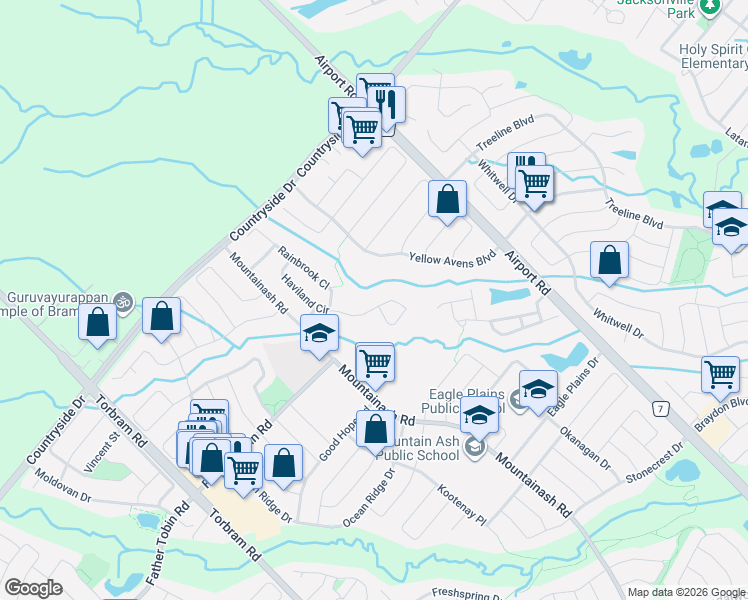Select the Father Tobin Rd label
This screenshot has height=600, width=748.
click(167, 543)
